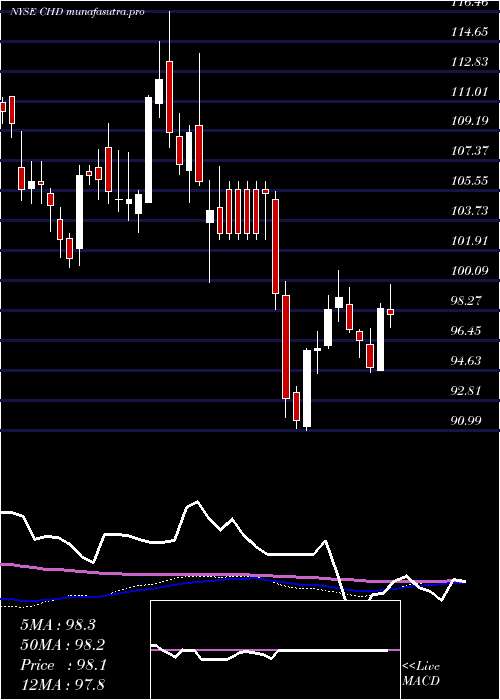Click inside the MACD inset chart box
The width and height of the screenshot is (500, 700).
[x=275, y=650]
